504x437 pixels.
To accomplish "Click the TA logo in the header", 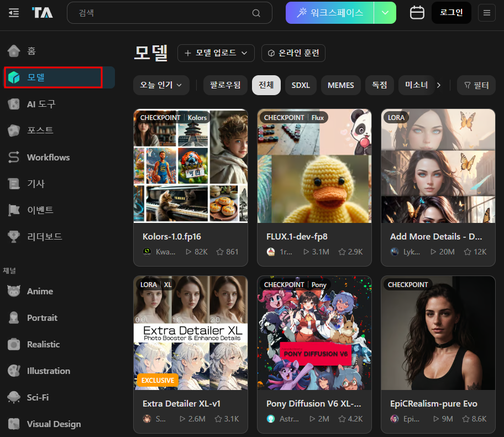I will pyautogui.click(x=42, y=13).
